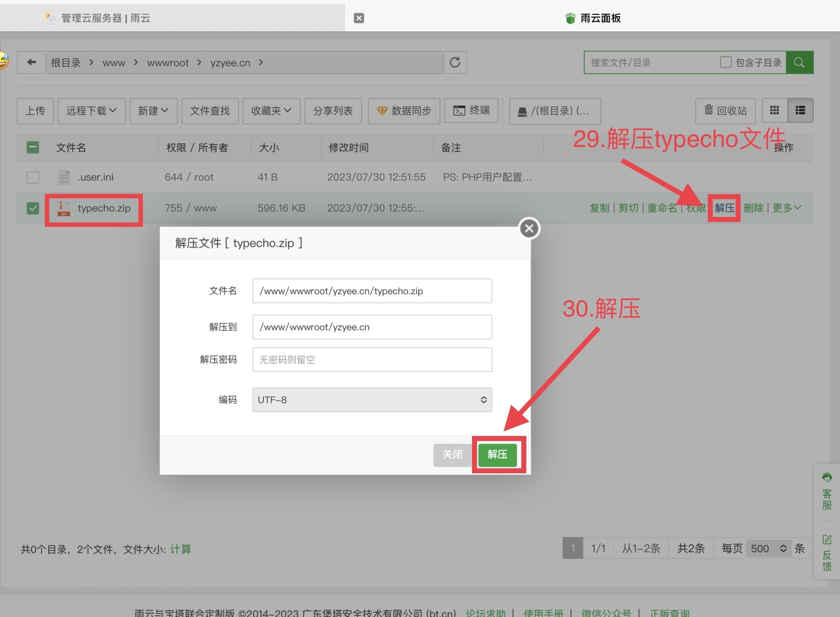Switch to 雨云面板 tab
The width and height of the screenshot is (840, 617).
click(593, 18)
